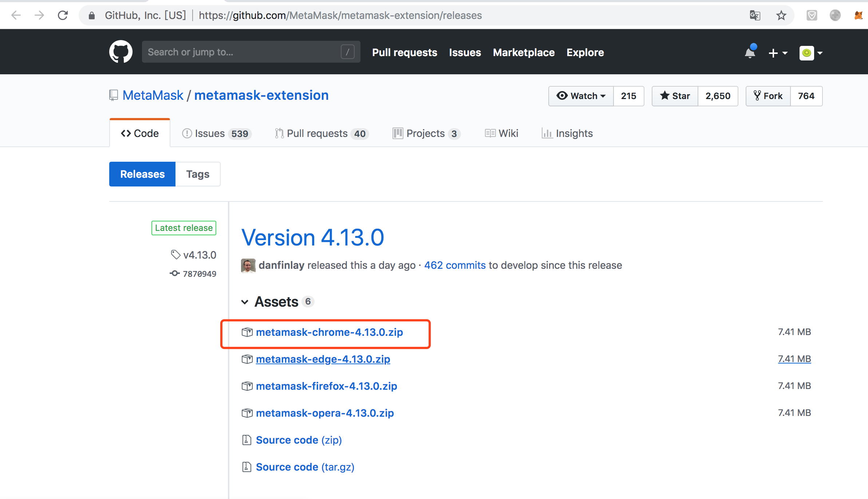This screenshot has width=868, height=499.
Task: Open the Watch dropdown button
Action: [581, 96]
